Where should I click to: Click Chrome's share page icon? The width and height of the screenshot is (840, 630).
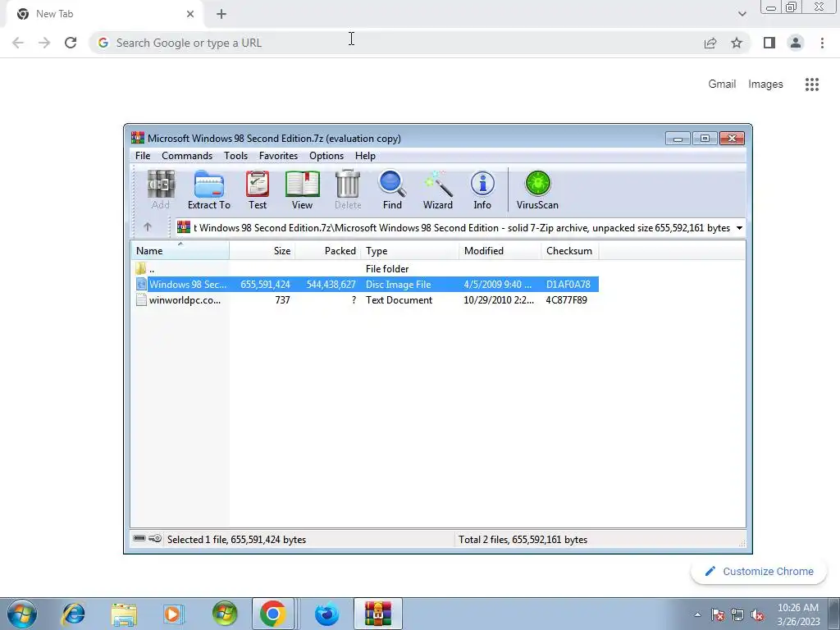[x=710, y=43]
